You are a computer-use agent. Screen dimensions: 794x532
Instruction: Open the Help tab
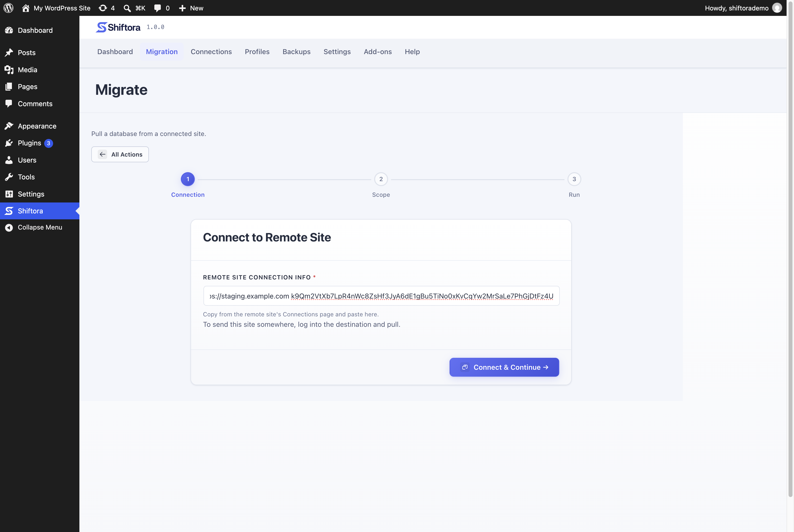pos(412,52)
